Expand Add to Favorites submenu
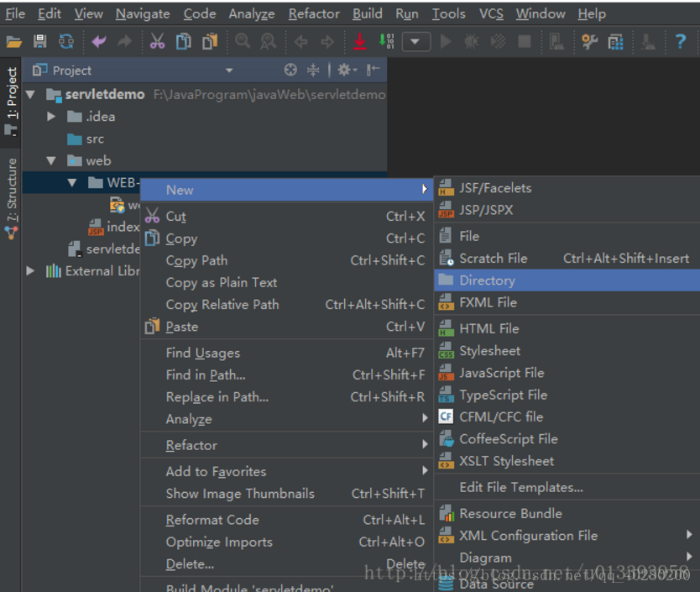 click(286, 471)
